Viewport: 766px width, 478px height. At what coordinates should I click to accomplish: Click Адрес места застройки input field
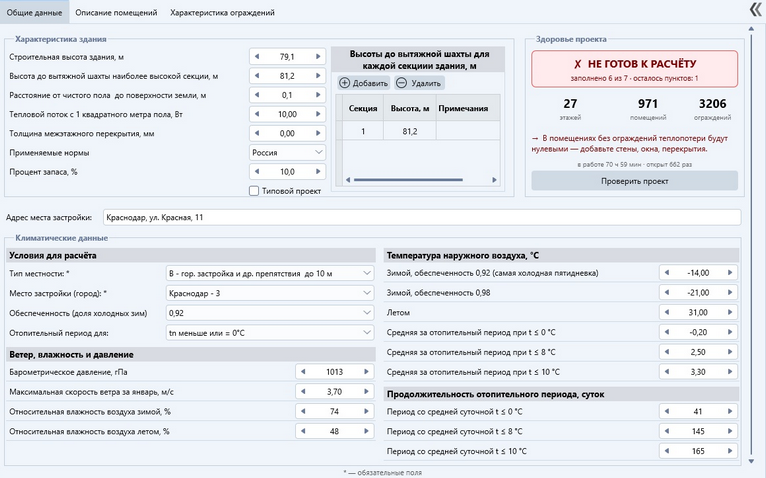422,217
